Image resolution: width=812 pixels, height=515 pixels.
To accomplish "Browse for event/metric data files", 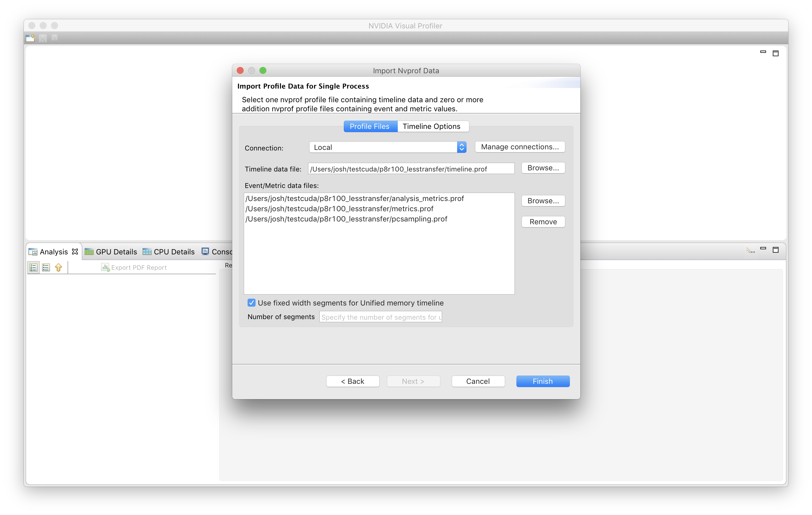I will (x=543, y=201).
